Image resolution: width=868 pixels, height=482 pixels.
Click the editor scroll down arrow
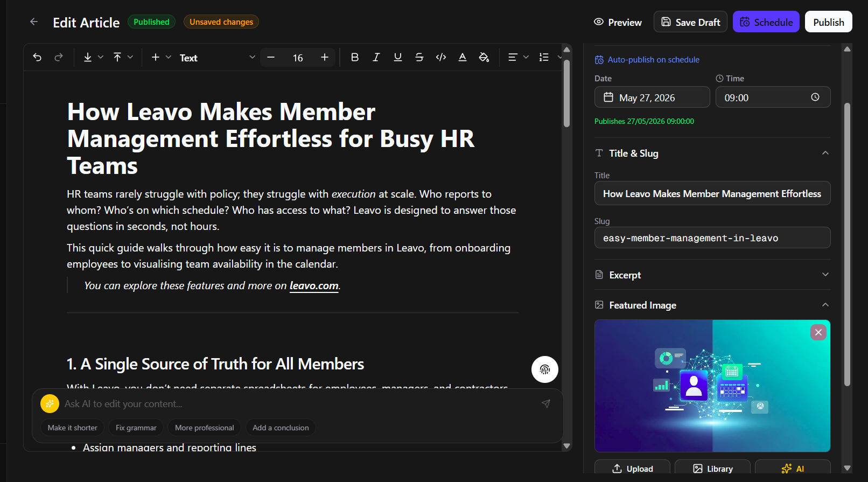tap(566, 446)
